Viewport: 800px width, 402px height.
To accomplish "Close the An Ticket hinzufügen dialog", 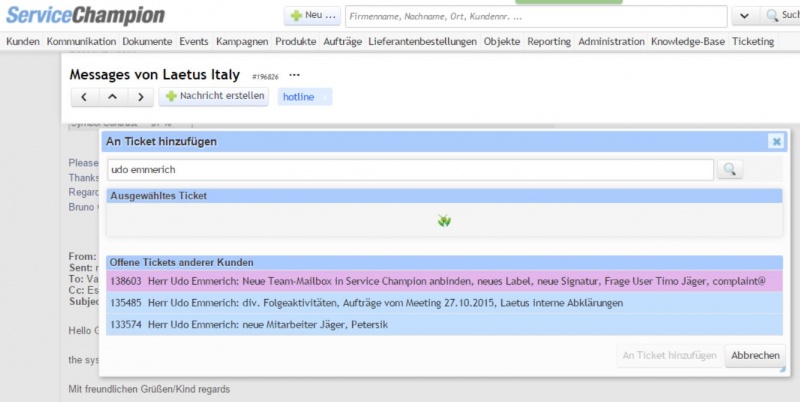I will tap(776, 141).
